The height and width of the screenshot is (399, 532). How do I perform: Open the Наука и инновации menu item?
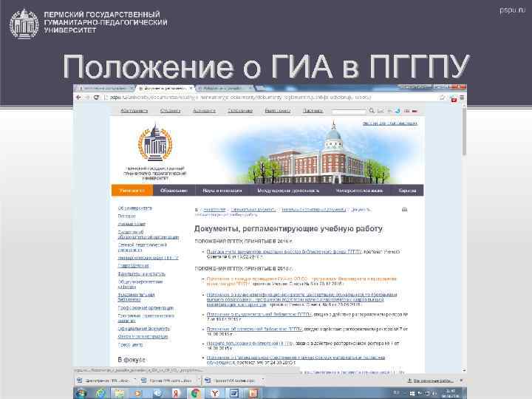coord(222,191)
